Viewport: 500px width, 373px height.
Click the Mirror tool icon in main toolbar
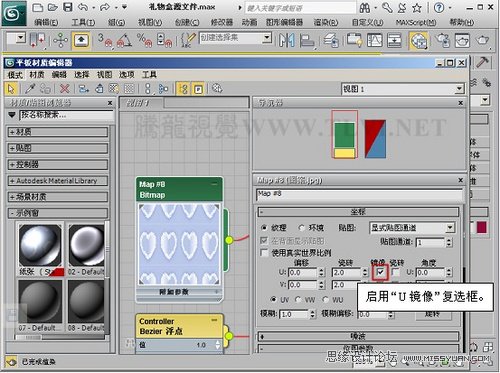pyautogui.click(x=286, y=40)
